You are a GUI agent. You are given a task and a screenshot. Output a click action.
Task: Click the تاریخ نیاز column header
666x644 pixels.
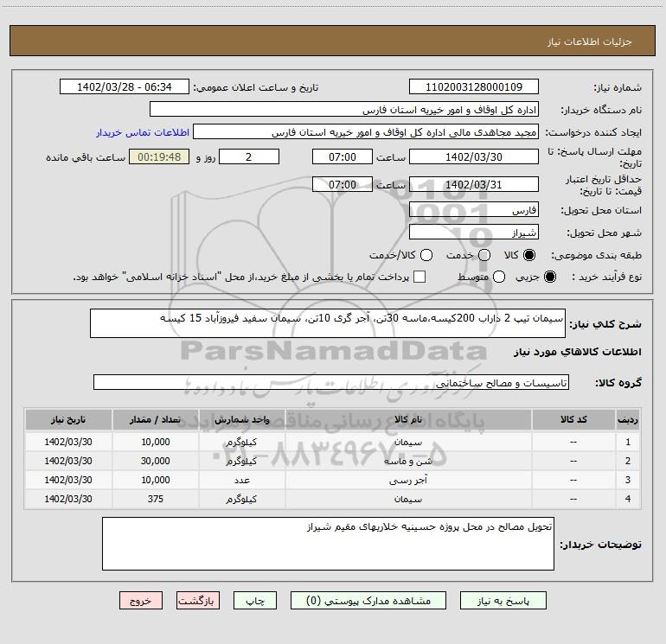click(x=68, y=419)
